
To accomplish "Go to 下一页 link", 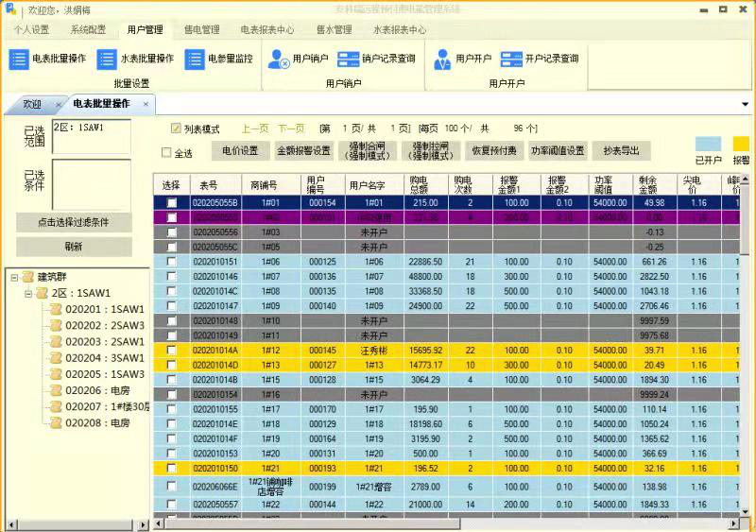I will pyautogui.click(x=292, y=129).
